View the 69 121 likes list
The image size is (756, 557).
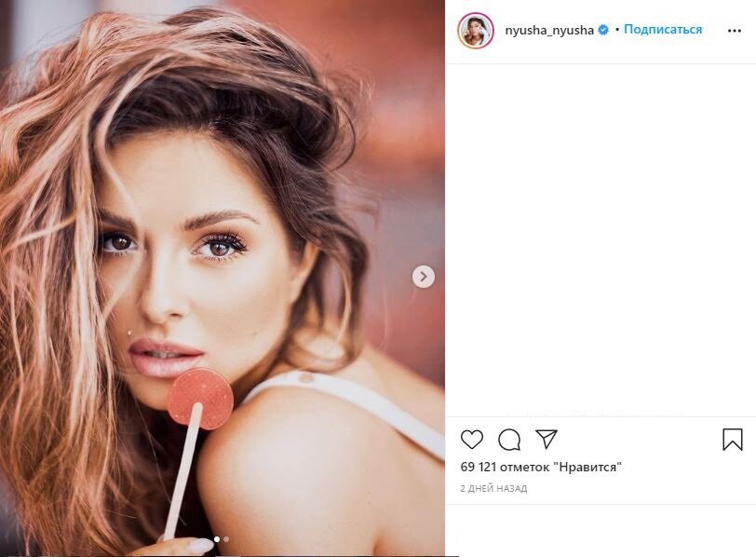(541, 467)
